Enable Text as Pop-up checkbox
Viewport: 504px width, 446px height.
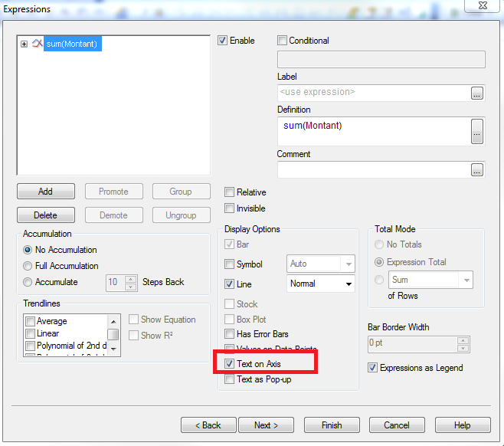pos(229,379)
